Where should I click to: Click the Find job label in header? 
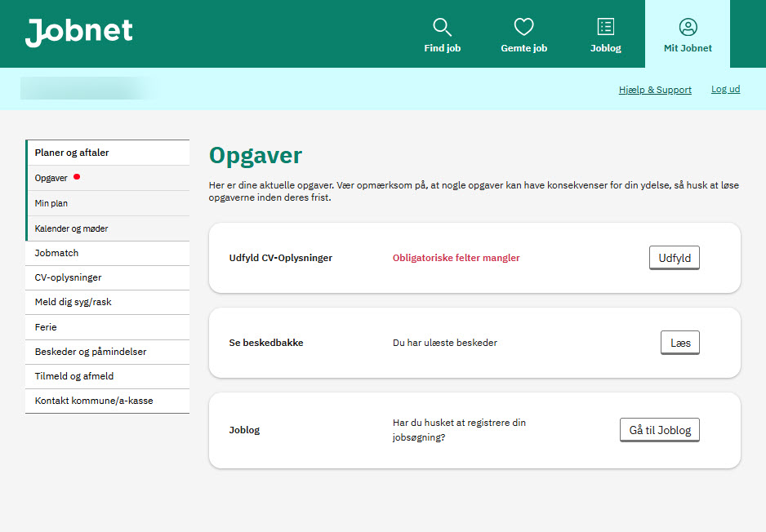(x=442, y=48)
